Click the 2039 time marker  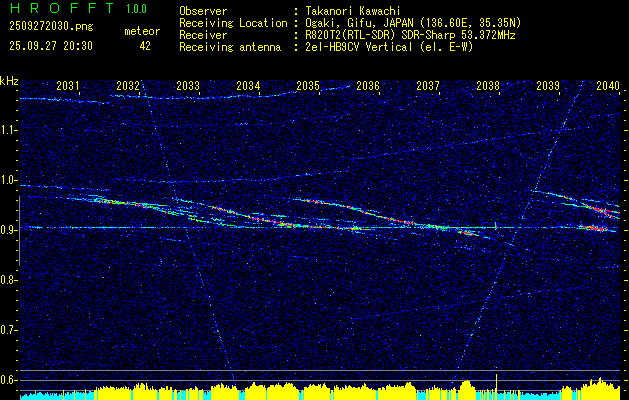[548, 85]
